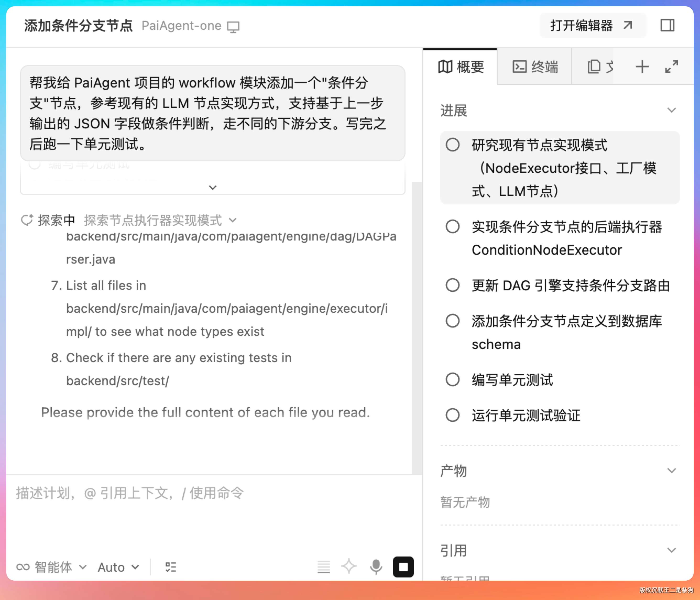700x600 pixels.
Task: Open the Auto model dropdown
Action: (x=118, y=567)
